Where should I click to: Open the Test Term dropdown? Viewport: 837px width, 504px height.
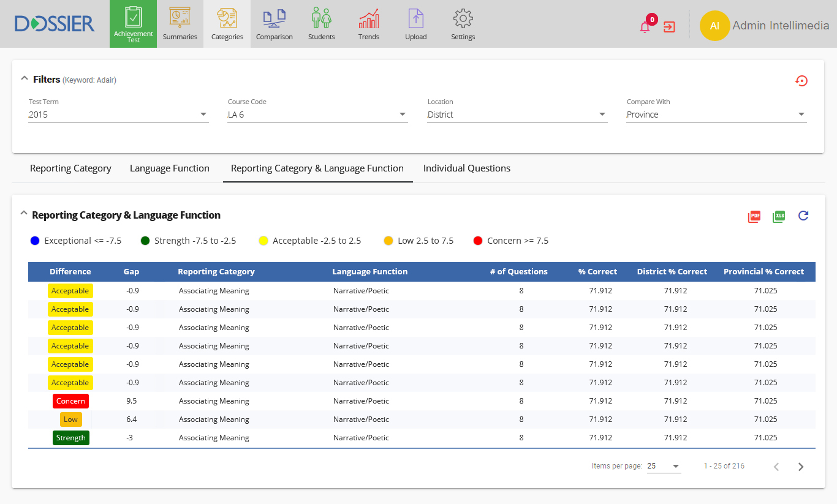pos(118,115)
